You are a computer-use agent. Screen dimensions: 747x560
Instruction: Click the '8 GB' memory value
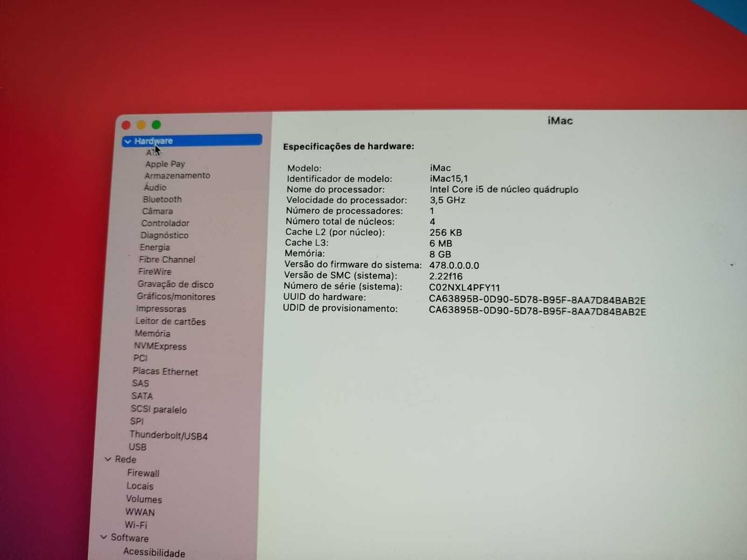[440, 254]
